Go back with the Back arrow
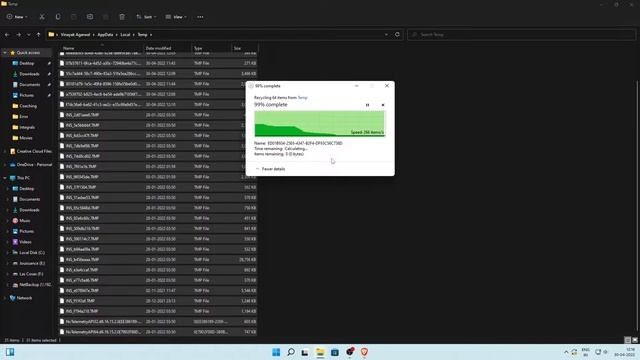The width and height of the screenshot is (640, 360). tap(7, 35)
